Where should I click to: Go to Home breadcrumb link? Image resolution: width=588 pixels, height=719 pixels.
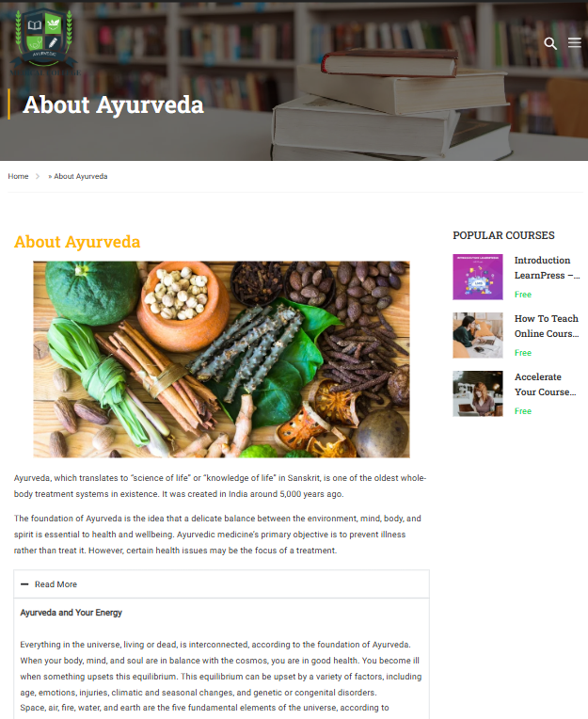click(x=18, y=177)
